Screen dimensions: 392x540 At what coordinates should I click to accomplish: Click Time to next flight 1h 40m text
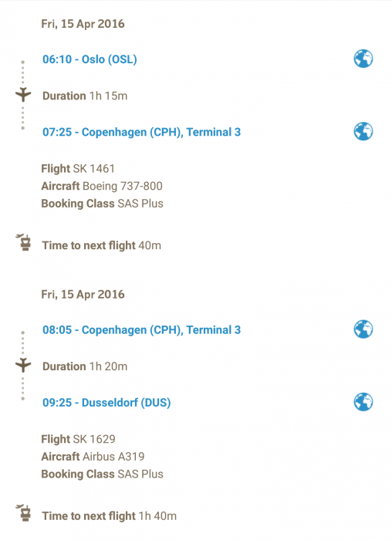pos(110,516)
